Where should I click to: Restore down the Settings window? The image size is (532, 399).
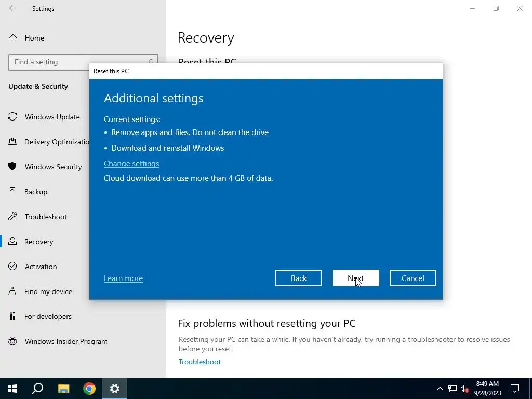click(x=496, y=8)
